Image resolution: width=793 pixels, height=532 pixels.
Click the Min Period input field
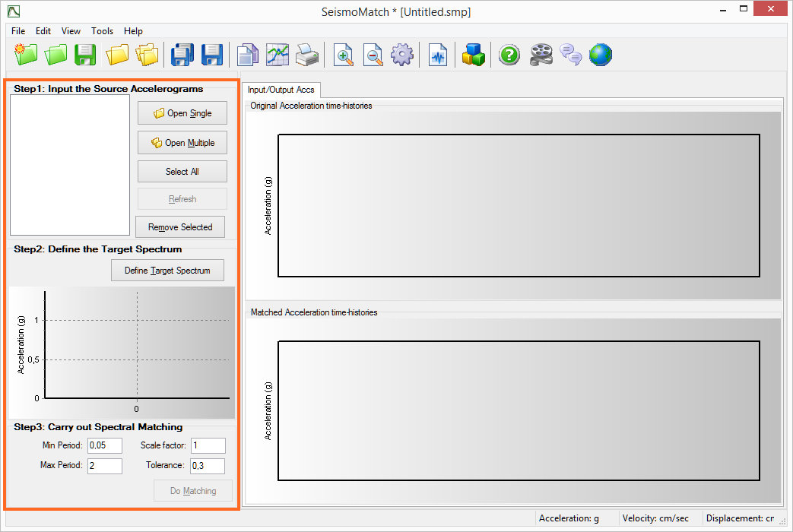coord(105,445)
